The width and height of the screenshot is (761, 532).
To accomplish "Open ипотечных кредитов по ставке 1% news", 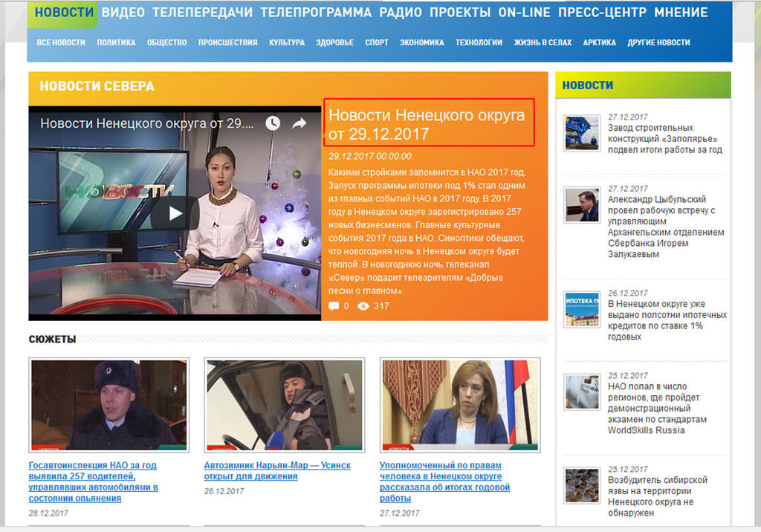I will tap(667, 320).
